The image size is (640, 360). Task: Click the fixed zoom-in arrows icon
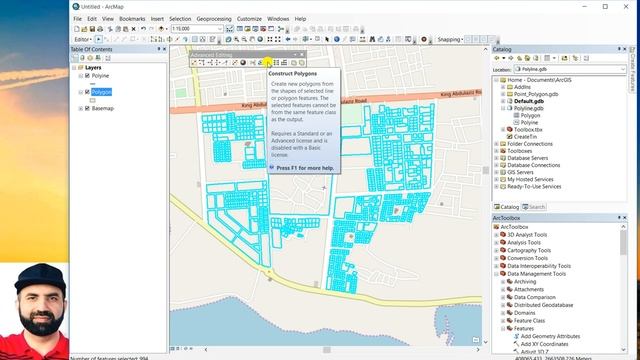270,40
